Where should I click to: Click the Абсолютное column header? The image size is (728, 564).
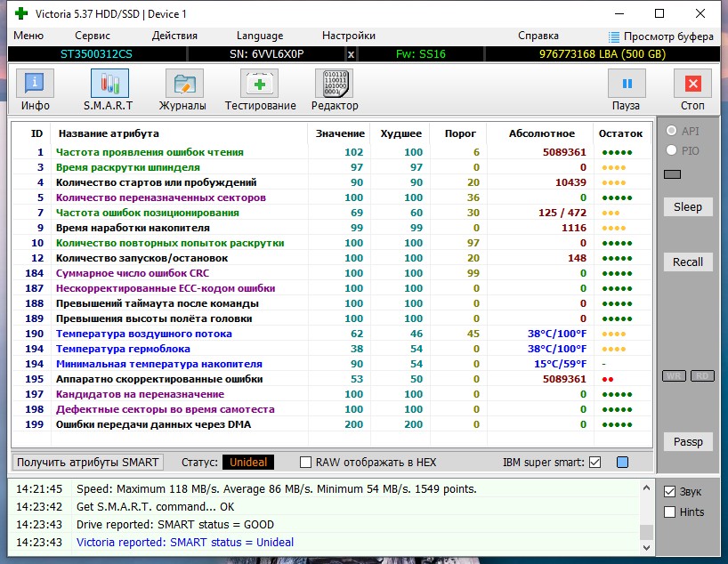click(x=541, y=133)
